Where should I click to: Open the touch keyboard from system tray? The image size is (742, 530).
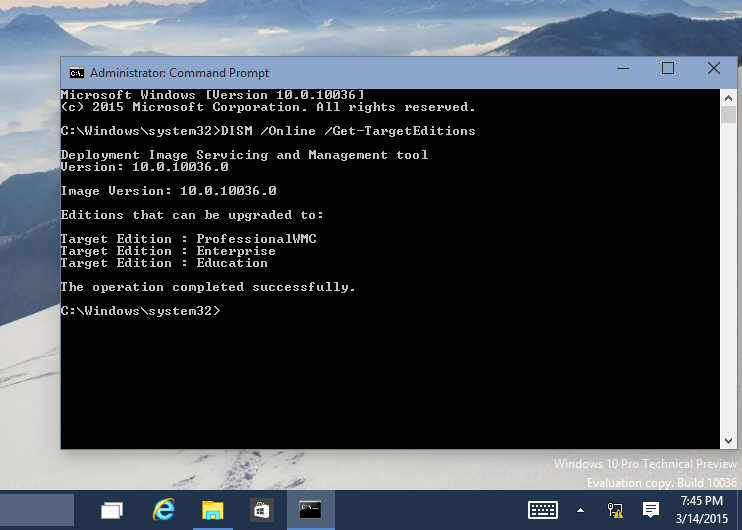point(543,510)
